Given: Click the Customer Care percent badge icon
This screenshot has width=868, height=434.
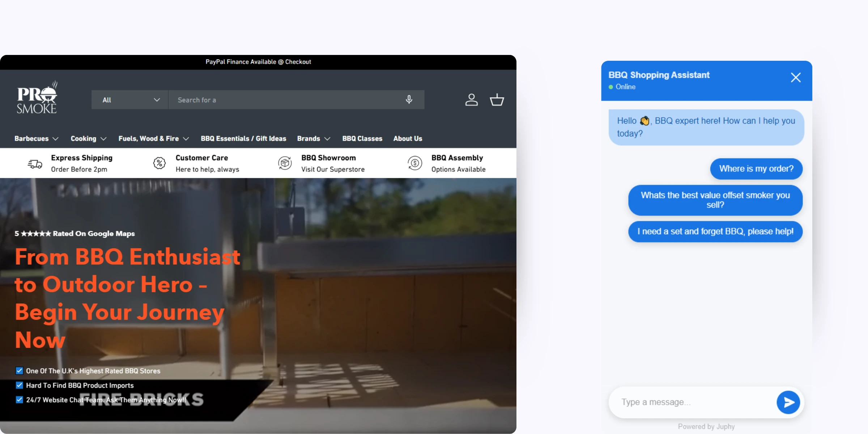Looking at the screenshot, I should [159, 163].
